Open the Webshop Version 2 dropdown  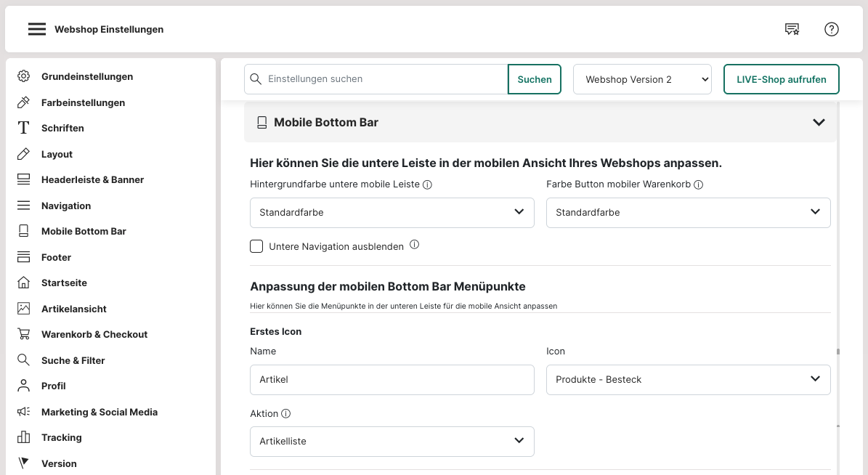(x=642, y=79)
